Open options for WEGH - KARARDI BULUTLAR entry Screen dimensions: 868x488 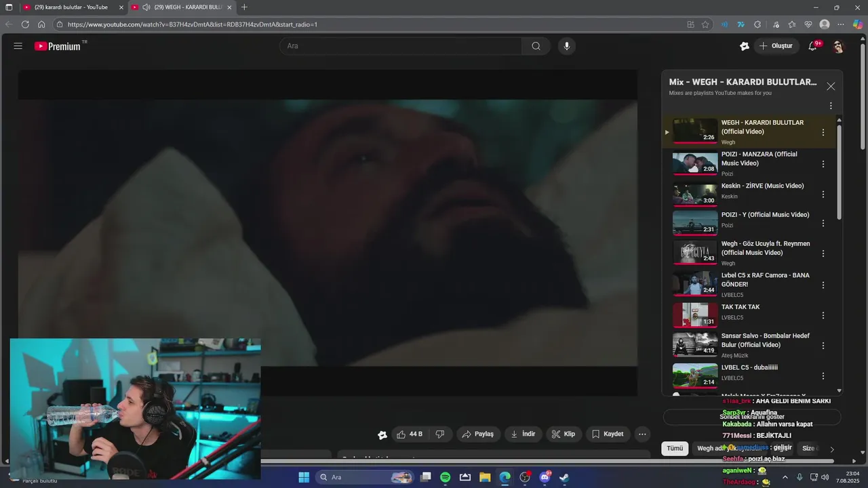(823, 133)
